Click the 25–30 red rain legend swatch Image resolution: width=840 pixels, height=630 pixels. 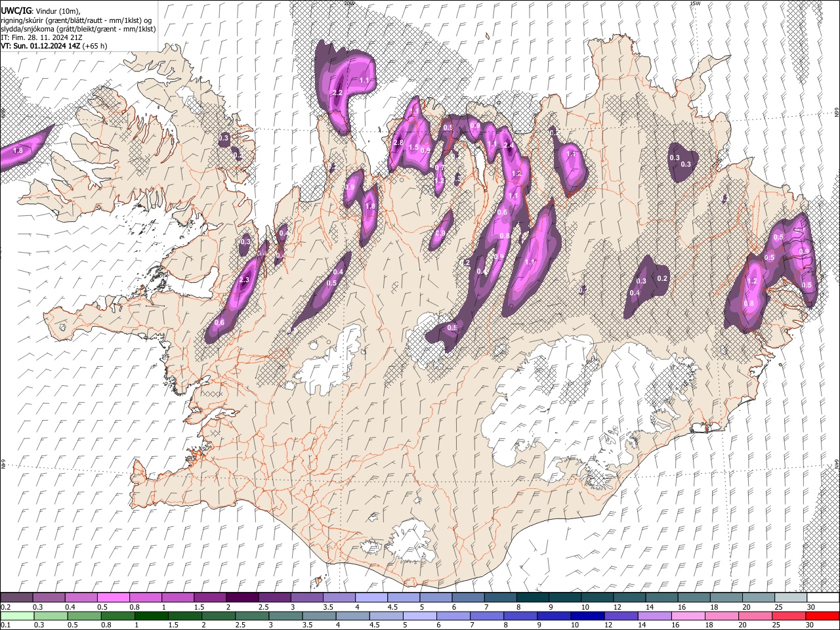pyautogui.click(x=789, y=616)
